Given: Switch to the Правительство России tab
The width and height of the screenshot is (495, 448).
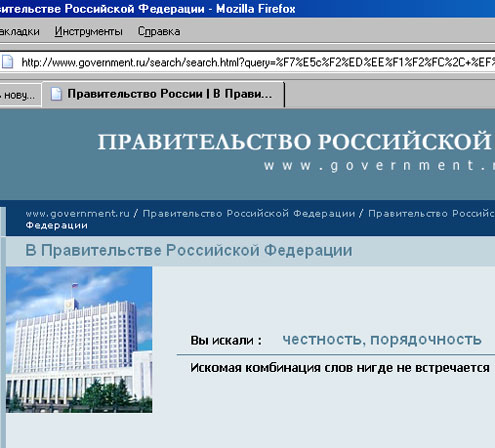Looking at the screenshot, I should click(x=163, y=94).
